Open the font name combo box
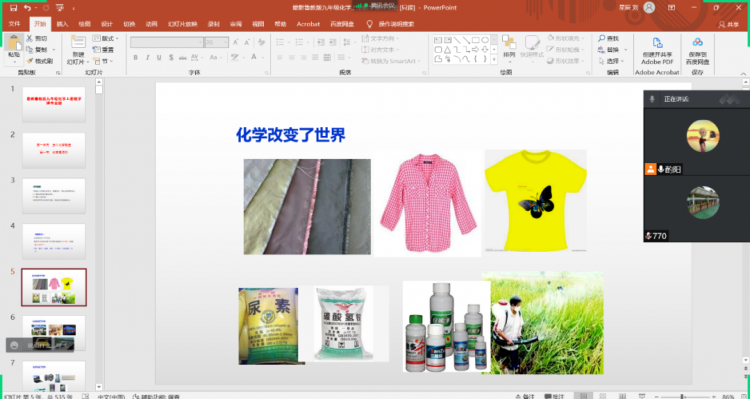The width and height of the screenshot is (750, 399). tap(166, 43)
